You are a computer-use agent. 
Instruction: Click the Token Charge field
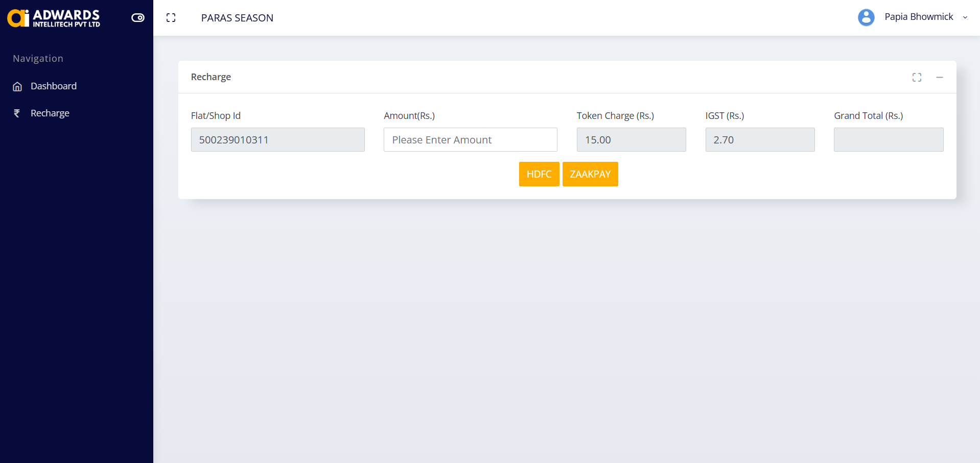631,140
